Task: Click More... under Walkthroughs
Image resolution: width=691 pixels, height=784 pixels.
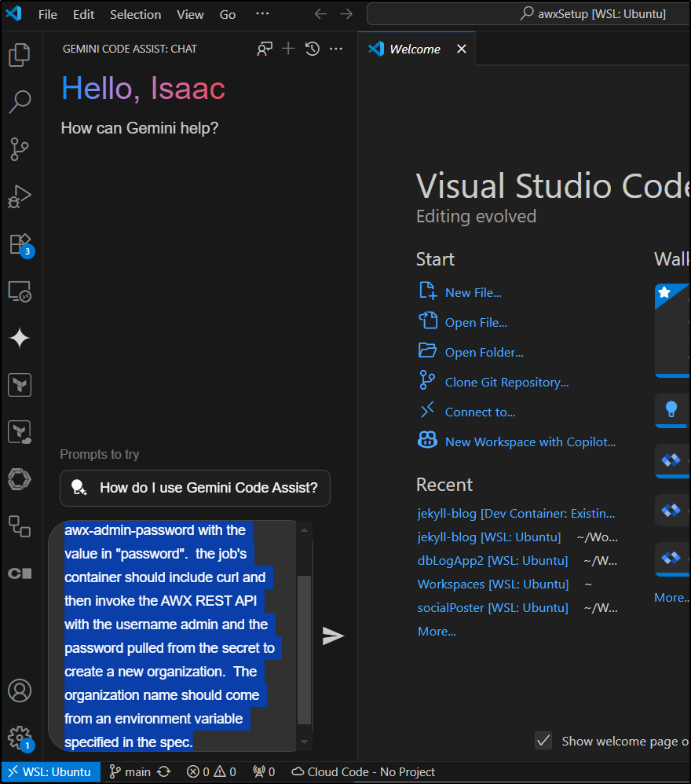Action: tap(672, 598)
